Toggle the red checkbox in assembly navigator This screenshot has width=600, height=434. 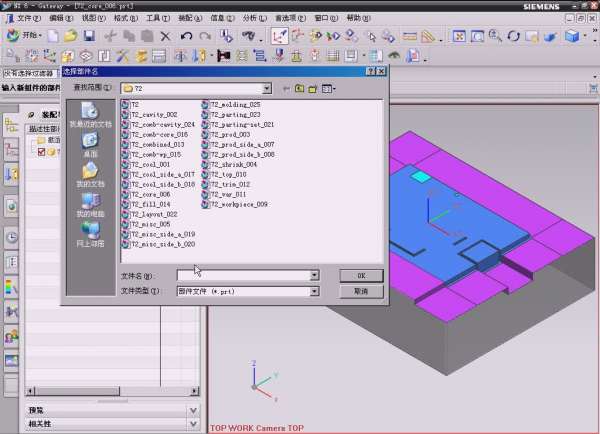click(42, 152)
